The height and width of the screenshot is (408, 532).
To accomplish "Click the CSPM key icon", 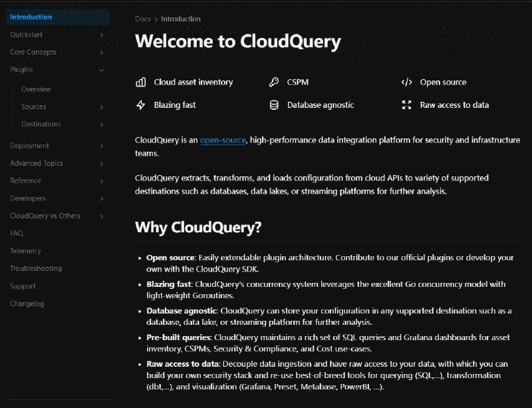I will click(x=273, y=83).
